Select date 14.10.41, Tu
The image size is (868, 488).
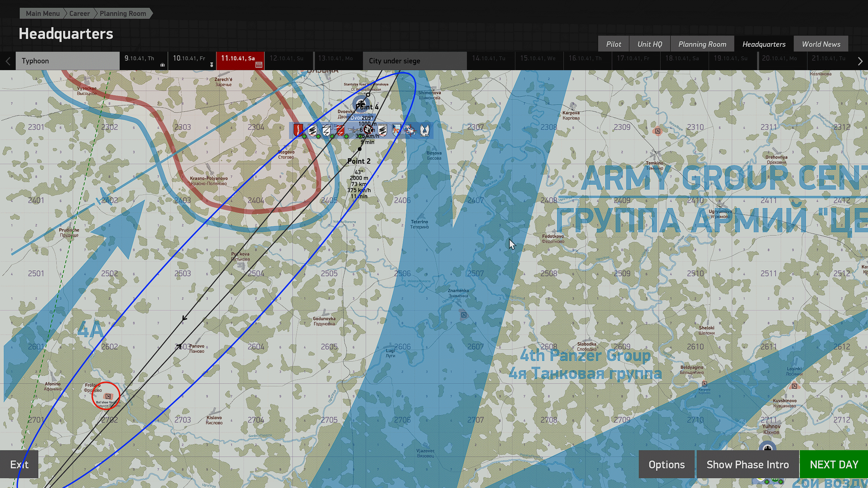tap(491, 61)
